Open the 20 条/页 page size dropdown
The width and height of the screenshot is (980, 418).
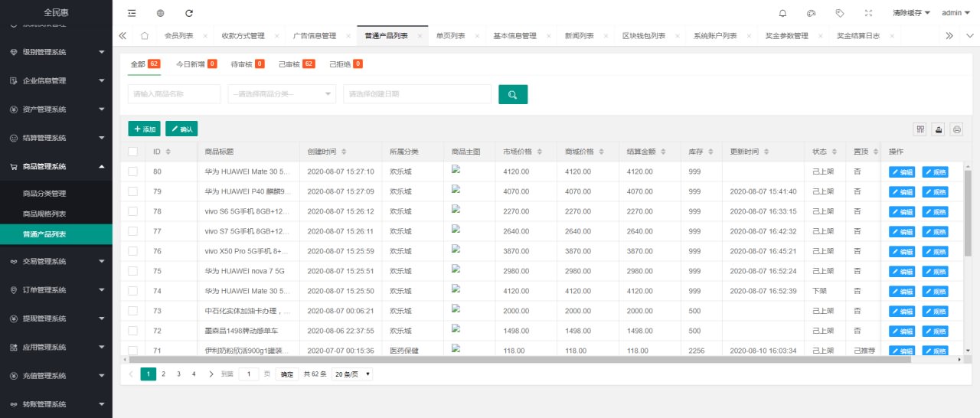(x=352, y=374)
